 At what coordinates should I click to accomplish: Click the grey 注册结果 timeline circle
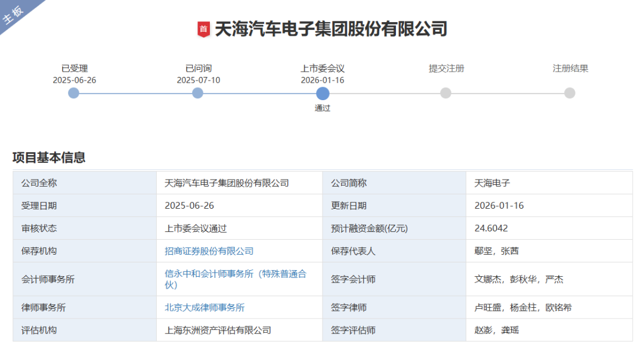[x=570, y=93]
